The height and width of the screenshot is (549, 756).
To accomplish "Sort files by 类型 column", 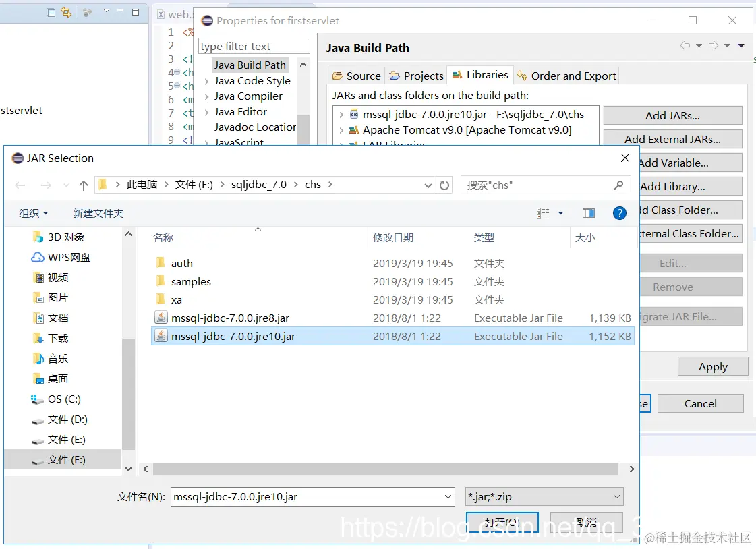I will 484,237.
